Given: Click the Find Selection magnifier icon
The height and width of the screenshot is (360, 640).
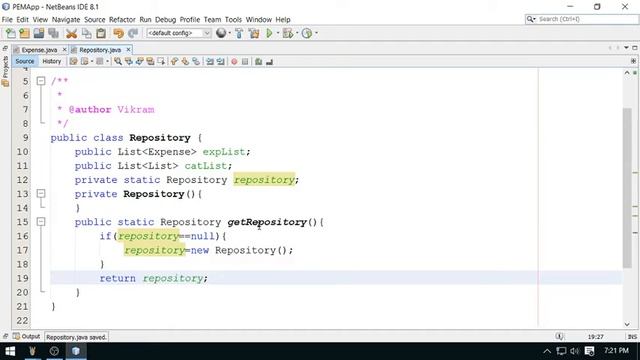Looking at the screenshot, I should click(118, 62).
